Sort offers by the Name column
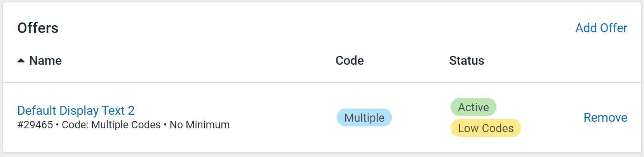 [x=45, y=60]
